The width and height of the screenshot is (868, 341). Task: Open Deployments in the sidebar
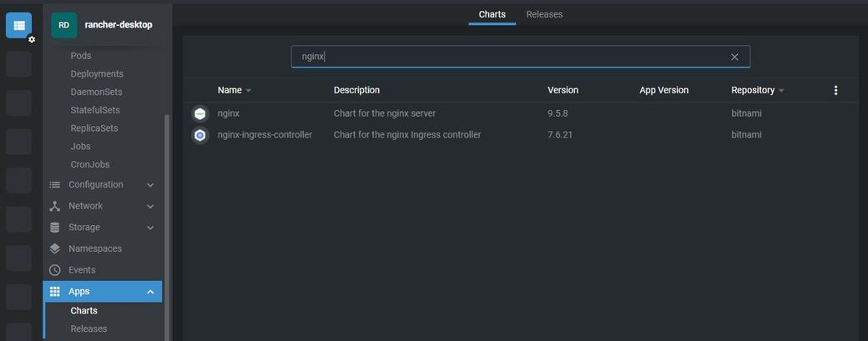[97, 74]
